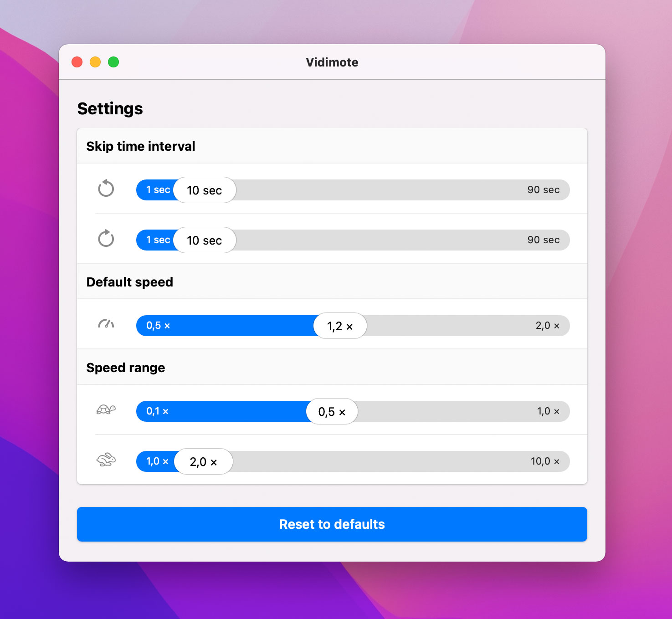The height and width of the screenshot is (619, 672).
Task: Click 2,0 × maximum on default speed slider
Action: pyautogui.click(x=548, y=325)
